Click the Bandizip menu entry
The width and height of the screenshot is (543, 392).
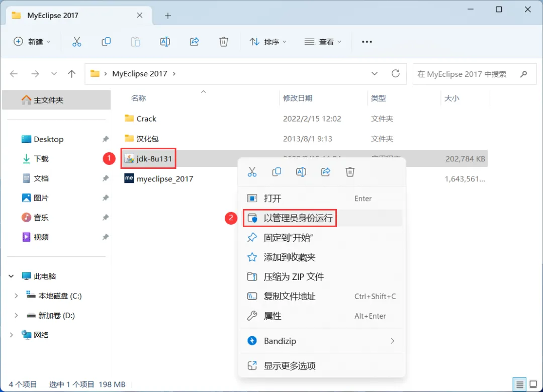322,341
